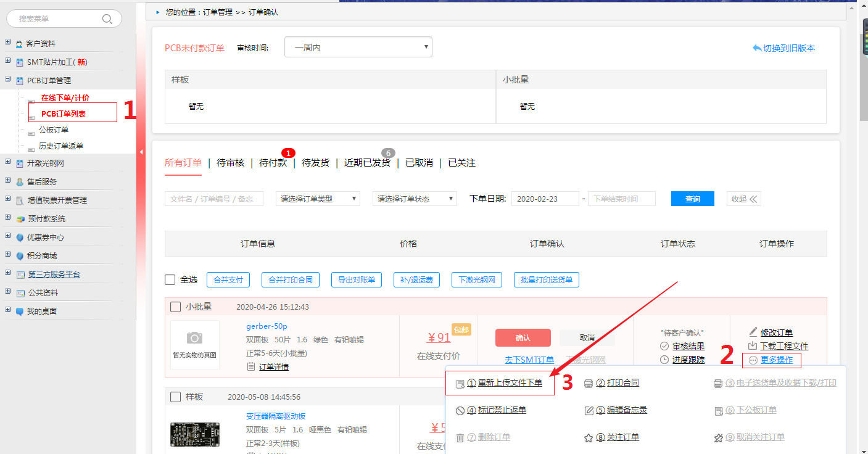Click the camera placeholder thumbnail for gerber-50p
This screenshot has height=454, width=868.
pos(194,344)
